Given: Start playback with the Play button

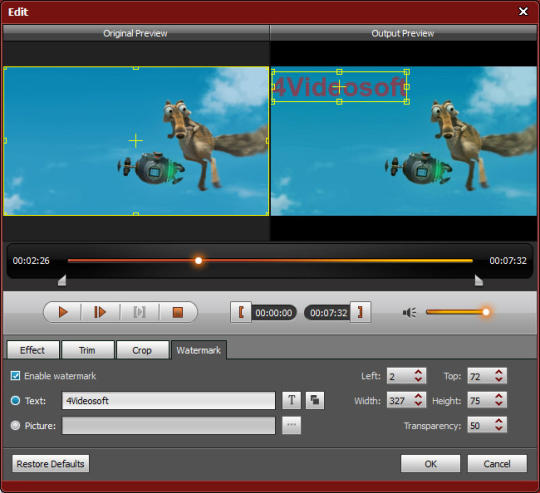Looking at the screenshot, I should (x=63, y=312).
